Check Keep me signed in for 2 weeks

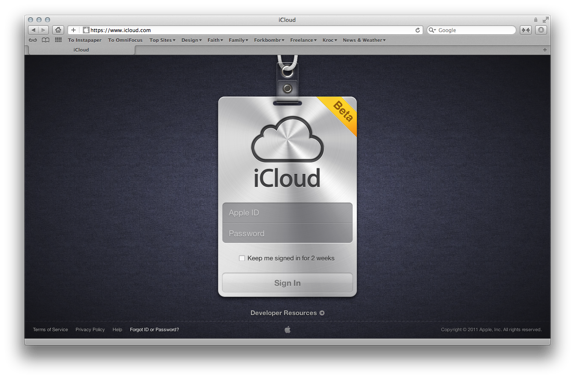click(242, 258)
